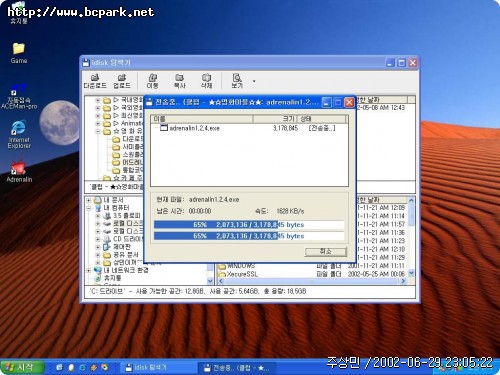The width and height of the screenshot is (500, 375).
Task: Click the 상태 column header in transfer dialog
Action: tap(322, 119)
